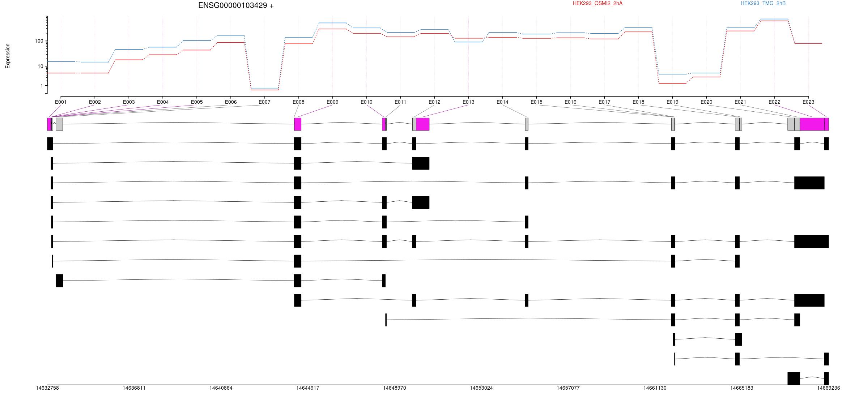The height and width of the screenshot is (394, 868).
Task: Click genomic coordinate 14665183
Action: (742, 388)
